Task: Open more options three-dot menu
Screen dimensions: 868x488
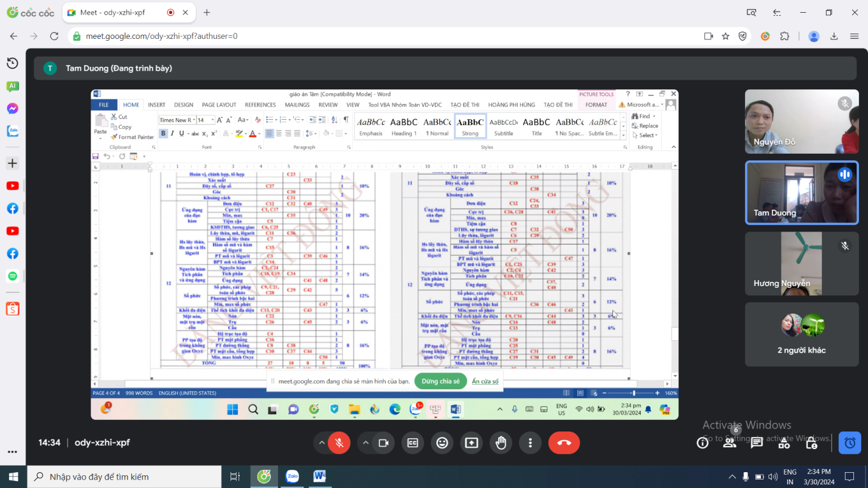Action: coord(530,443)
